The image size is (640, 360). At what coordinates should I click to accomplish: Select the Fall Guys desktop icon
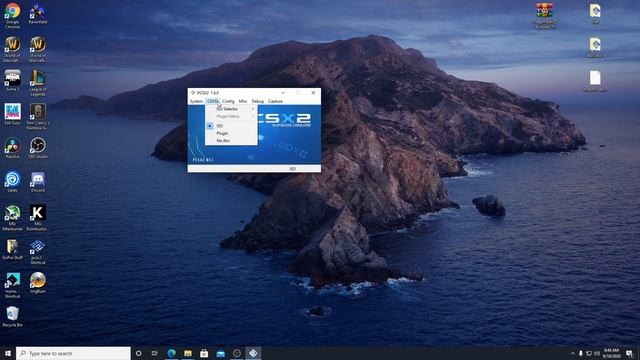[12, 114]
